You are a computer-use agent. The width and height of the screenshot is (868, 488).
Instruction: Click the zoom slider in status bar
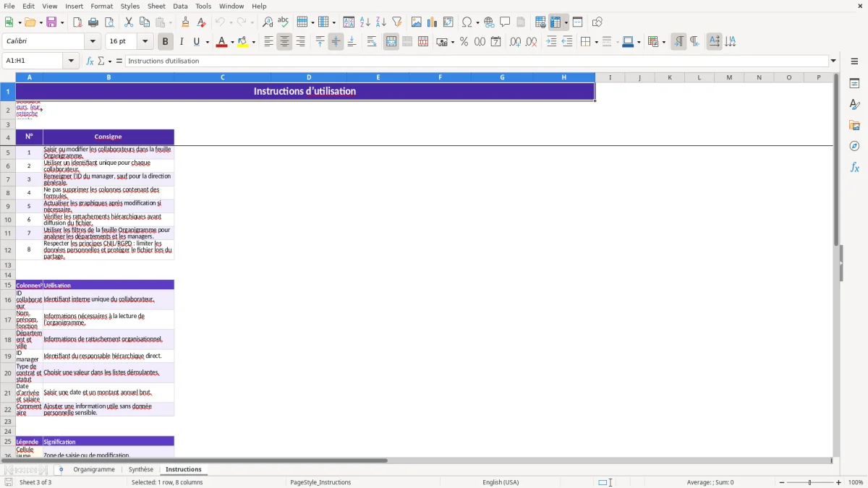pyautogui.click(x=810, y=482)
